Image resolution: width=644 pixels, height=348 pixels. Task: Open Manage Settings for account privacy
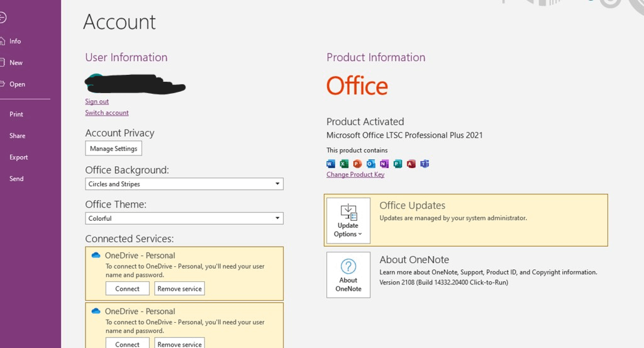click(x=113, y=149)
